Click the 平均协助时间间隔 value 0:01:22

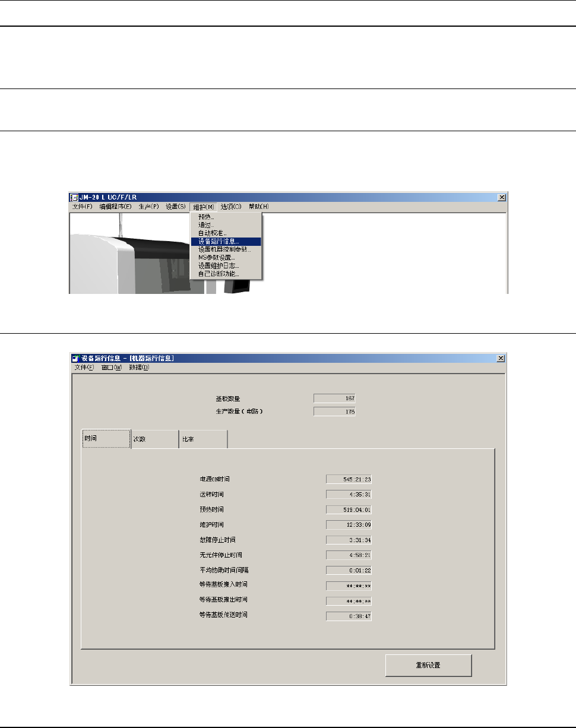(x=349, y=571)
